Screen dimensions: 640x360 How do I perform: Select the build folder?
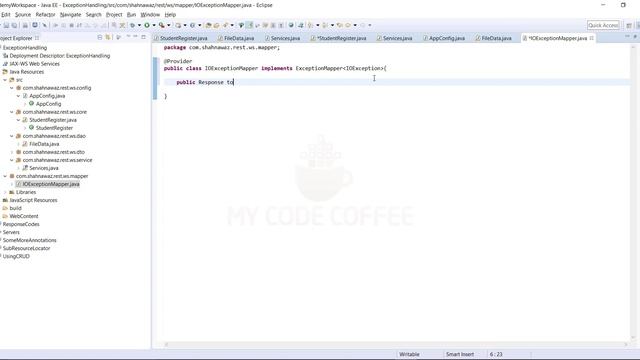coord(16,208)
